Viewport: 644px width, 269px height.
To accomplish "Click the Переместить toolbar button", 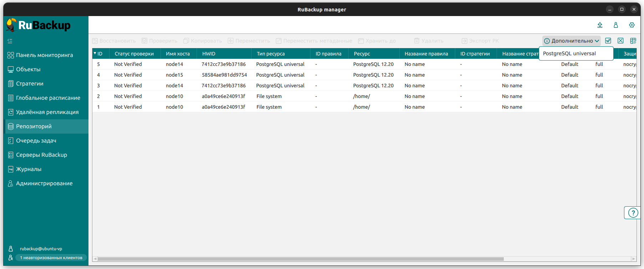I will (249, 41).
